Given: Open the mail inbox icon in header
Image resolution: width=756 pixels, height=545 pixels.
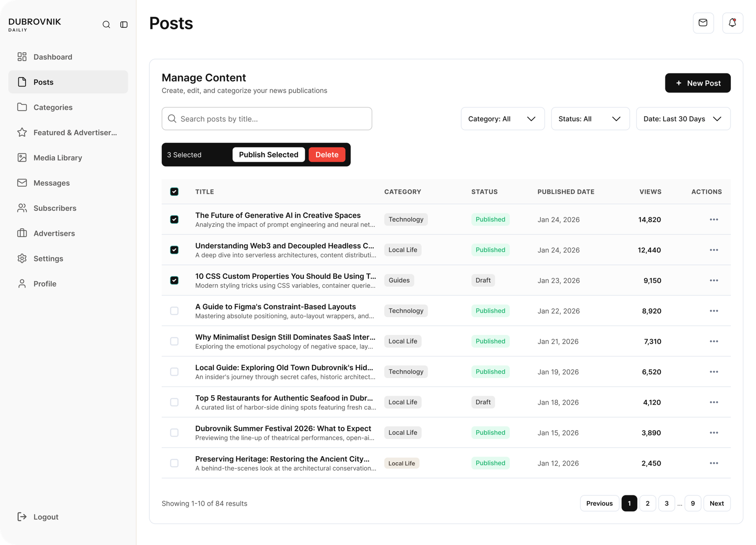Looking at the screenshot, I should coord(703,23).
